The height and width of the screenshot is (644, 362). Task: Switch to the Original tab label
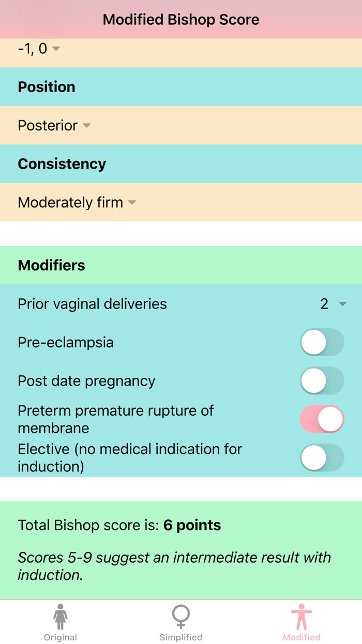point(61,637)
